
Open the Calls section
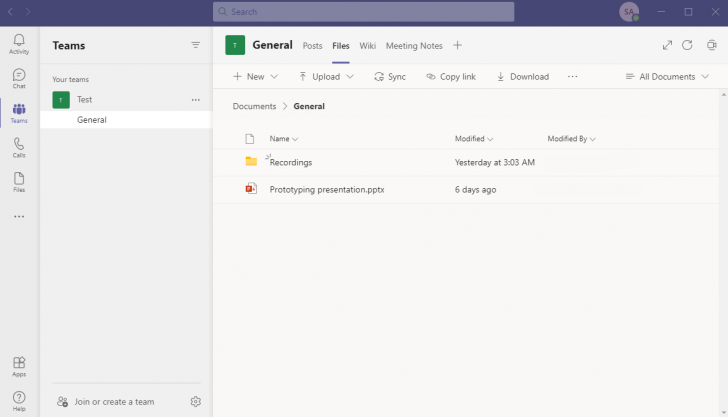[x=19, y=148]
